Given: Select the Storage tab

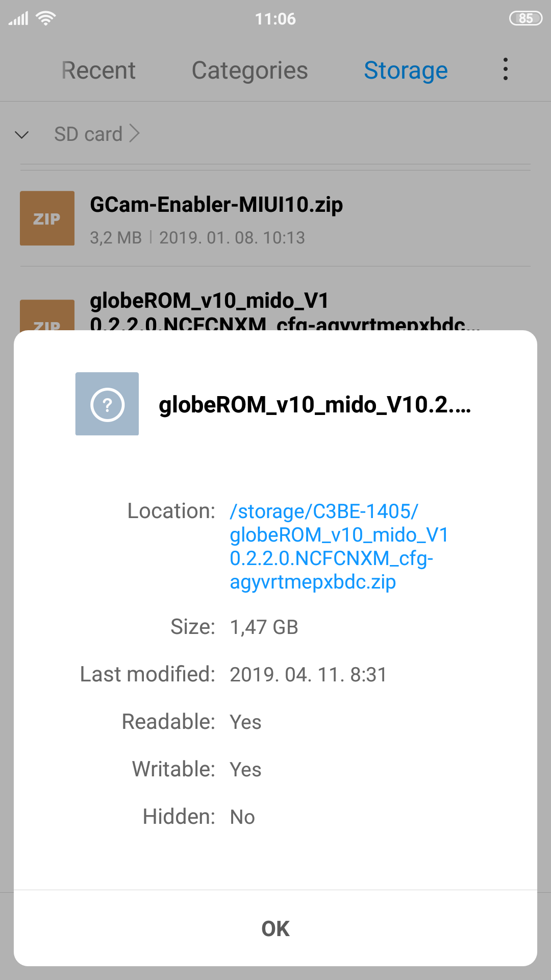Looking at the screenshot, I should pos(406,70).
